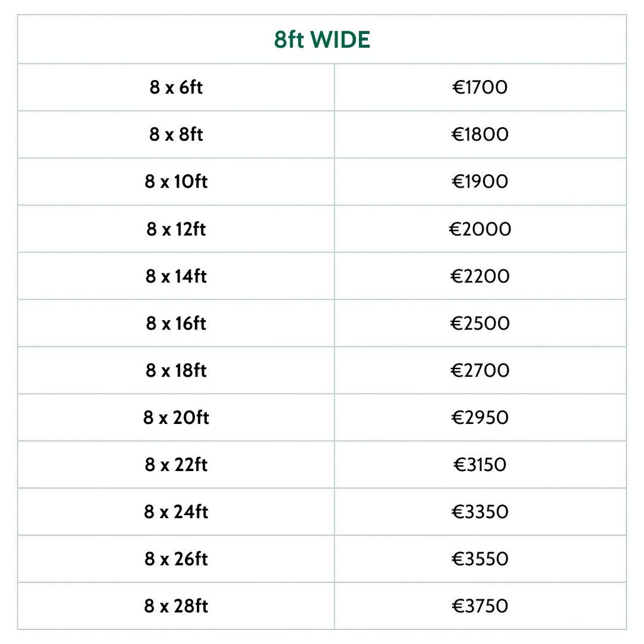Choose the 8 x 10ft row label
644x644 pixels.
176,182
